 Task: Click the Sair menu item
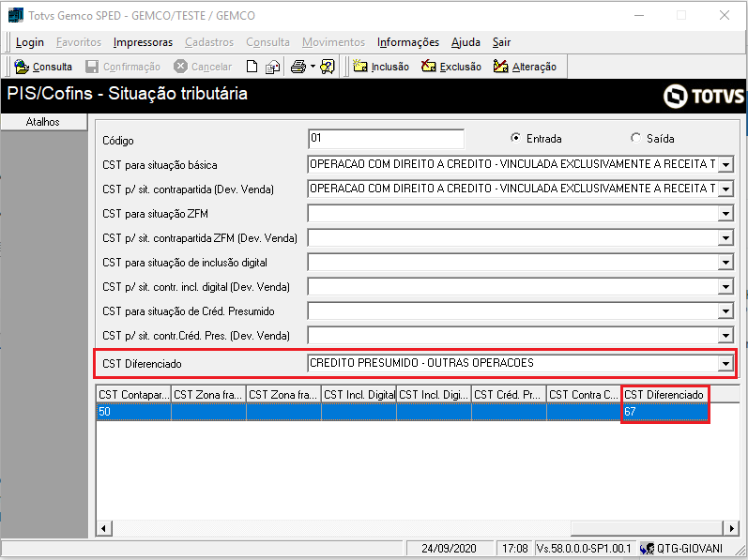(501, 42)
